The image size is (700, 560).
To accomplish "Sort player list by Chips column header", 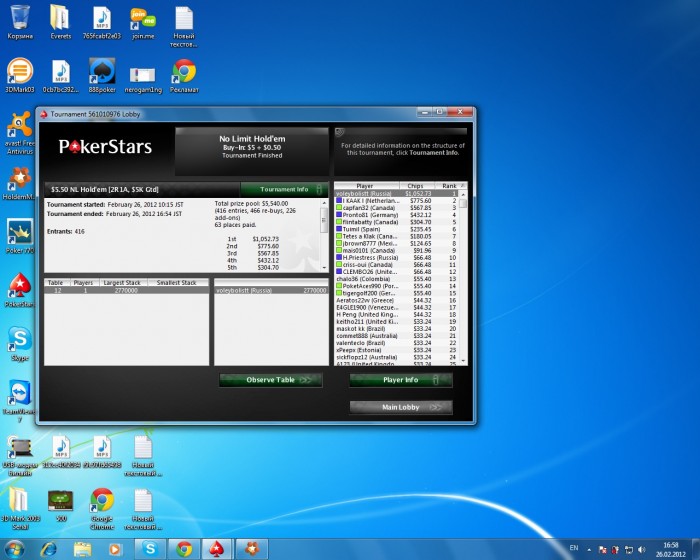I will click(x=415, y=186).
